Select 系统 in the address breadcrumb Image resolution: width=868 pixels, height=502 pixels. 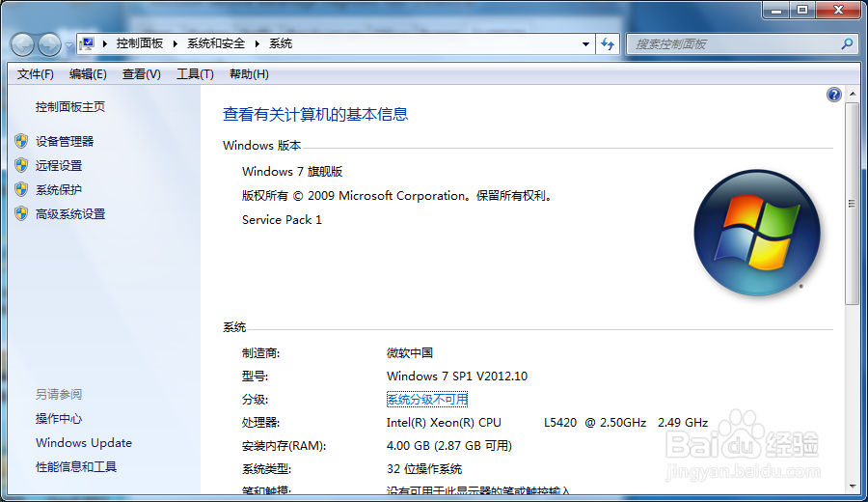pos(281,43)
